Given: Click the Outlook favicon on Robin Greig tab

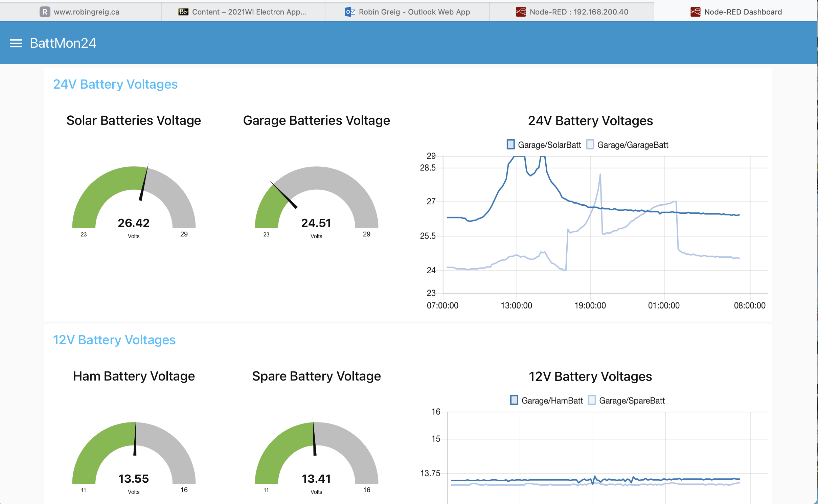Looking at the screenshot, I should 350,12.
